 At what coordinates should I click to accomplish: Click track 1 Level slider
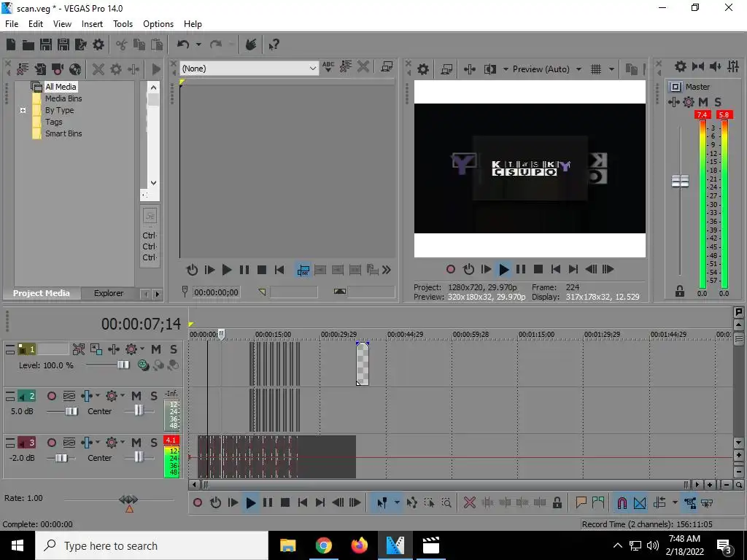coord(123,365)
